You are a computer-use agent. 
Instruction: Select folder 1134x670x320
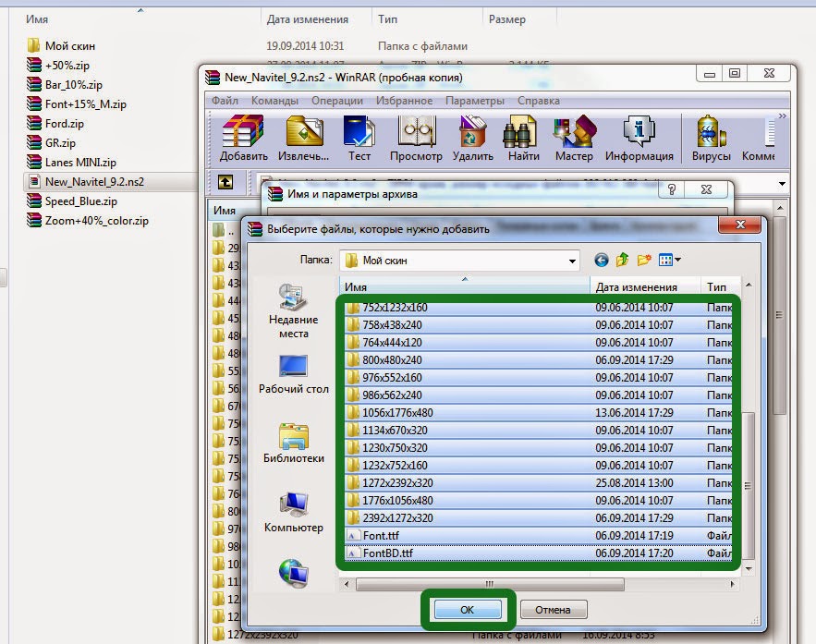click(x=538, y=431)
